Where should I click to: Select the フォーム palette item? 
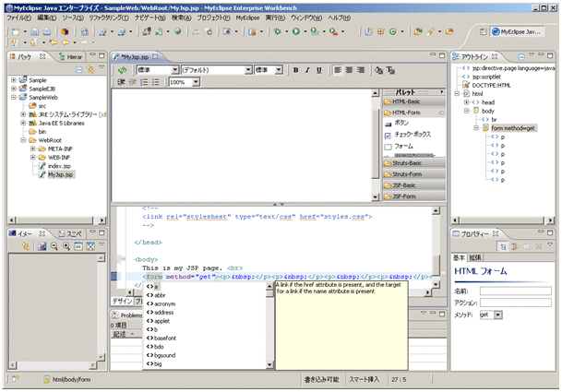[x=403, y=147]
